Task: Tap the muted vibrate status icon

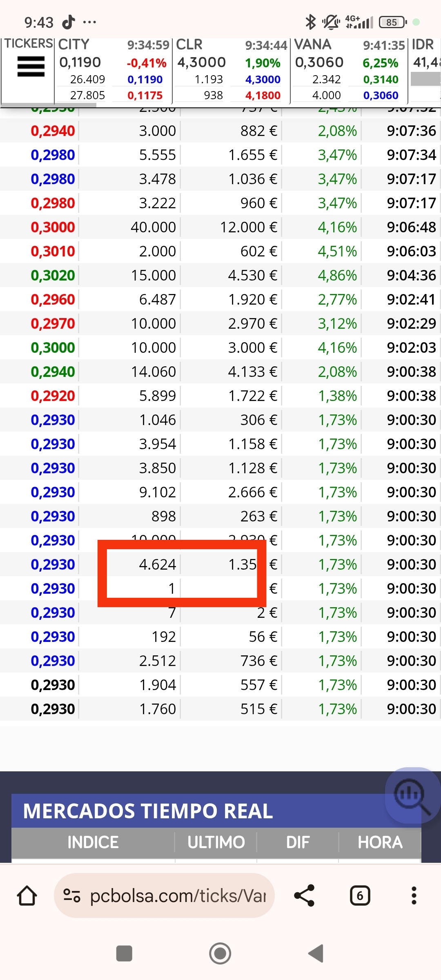Action: [331, 22]
